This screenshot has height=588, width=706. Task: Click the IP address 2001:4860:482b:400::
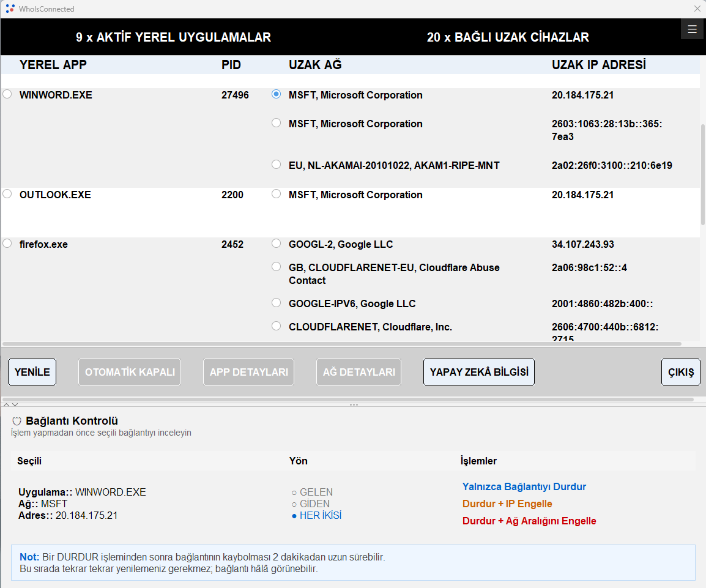pyautogui.click(x=603, y=304)
